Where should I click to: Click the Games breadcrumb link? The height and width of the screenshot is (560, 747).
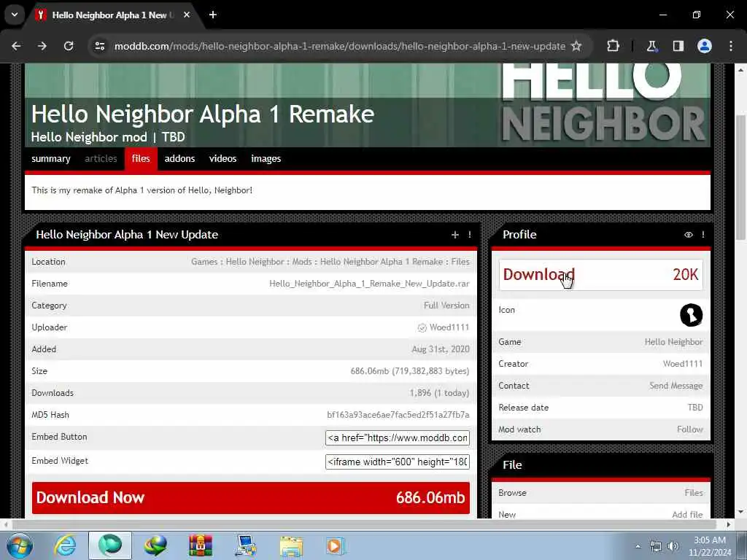[204, 262]
